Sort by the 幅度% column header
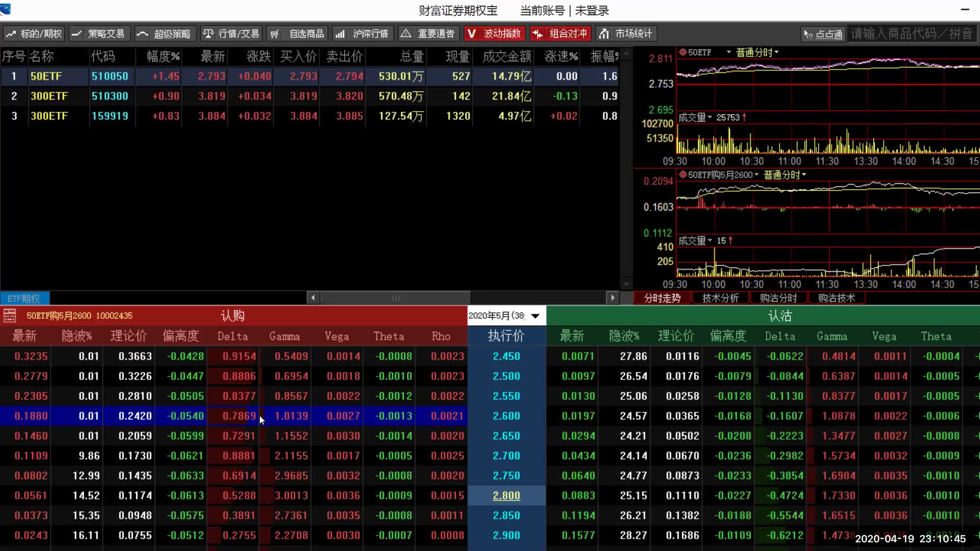Screen dimensions: 980x551 point(163,57)
